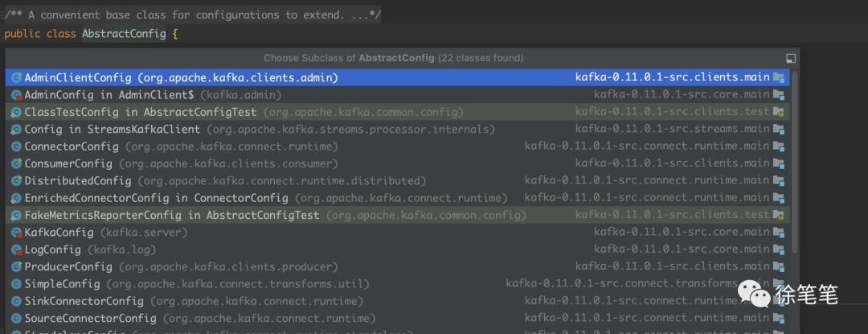Click class icon beside ProducerConfig

pos(17,267)
